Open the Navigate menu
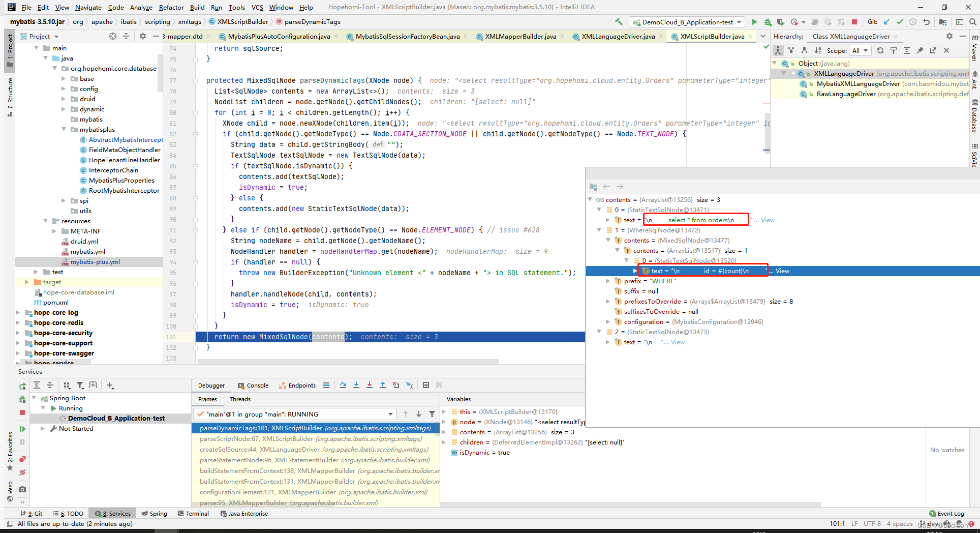This screenshot has height=533, width=980. pos(88,7)
